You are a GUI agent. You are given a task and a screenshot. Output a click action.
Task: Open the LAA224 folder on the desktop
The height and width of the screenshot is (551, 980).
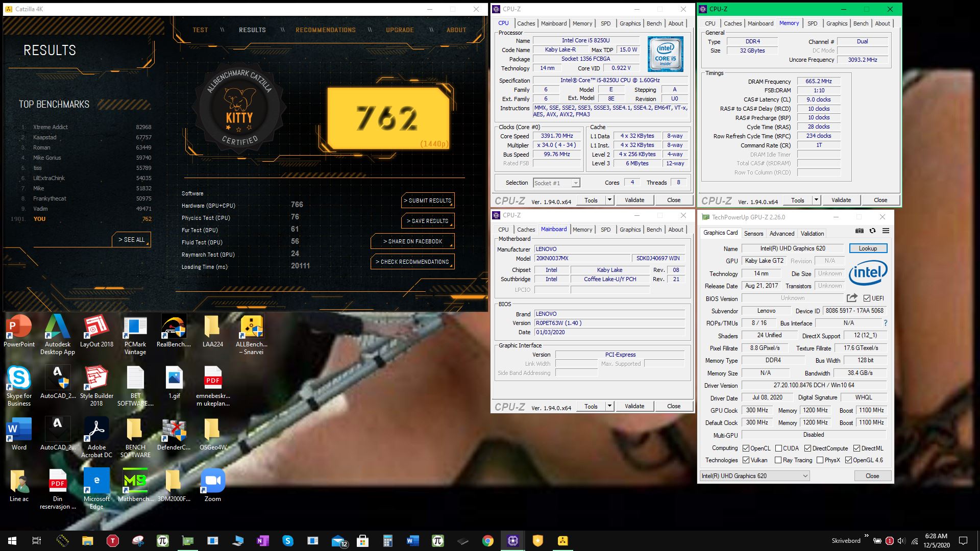(x=212, y=331)
